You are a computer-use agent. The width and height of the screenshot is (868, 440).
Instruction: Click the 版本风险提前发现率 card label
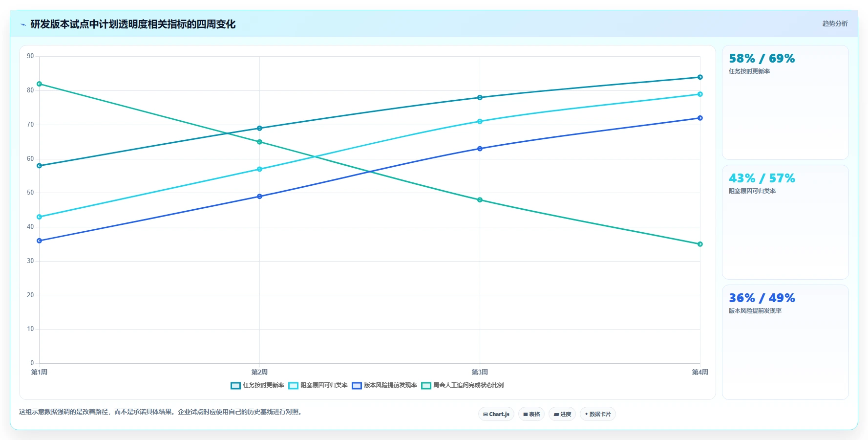[x=755, y=311]
